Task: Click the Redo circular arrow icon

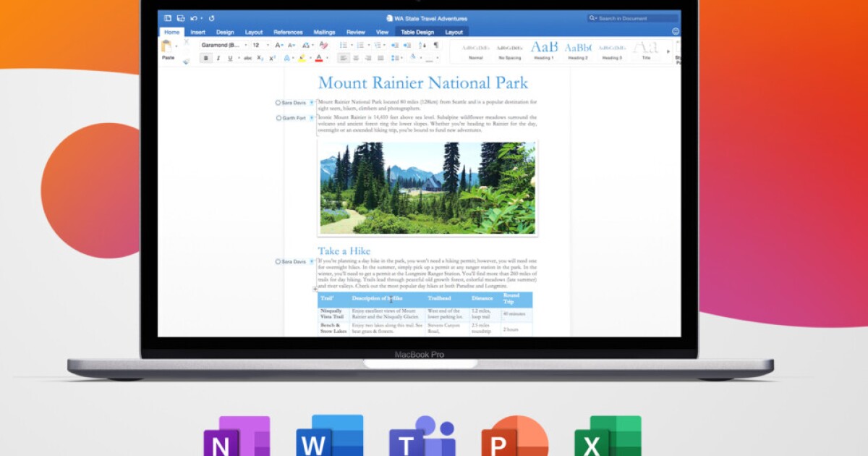Action: pyautogui.click(x=212, y=18)
